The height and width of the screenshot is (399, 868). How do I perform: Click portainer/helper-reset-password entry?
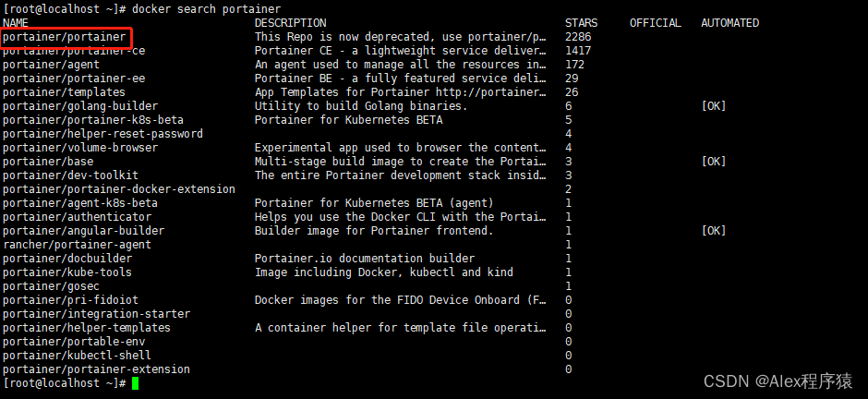(103, 134)
